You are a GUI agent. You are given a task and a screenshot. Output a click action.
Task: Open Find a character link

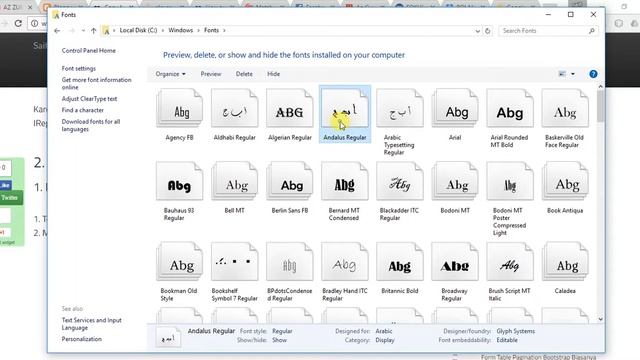click(x=82, y=110)
